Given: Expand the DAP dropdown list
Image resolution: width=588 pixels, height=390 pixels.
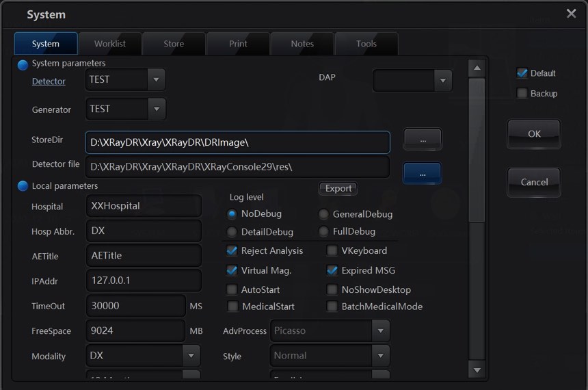Looking at the screenshot, I should coord(443,81).
